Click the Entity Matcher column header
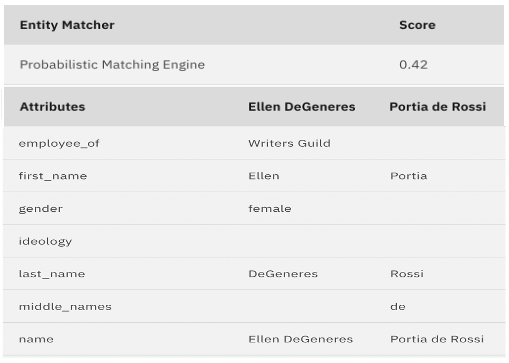Screen dimensions: 509x363 pyautogui.click(x=67, y=25)
